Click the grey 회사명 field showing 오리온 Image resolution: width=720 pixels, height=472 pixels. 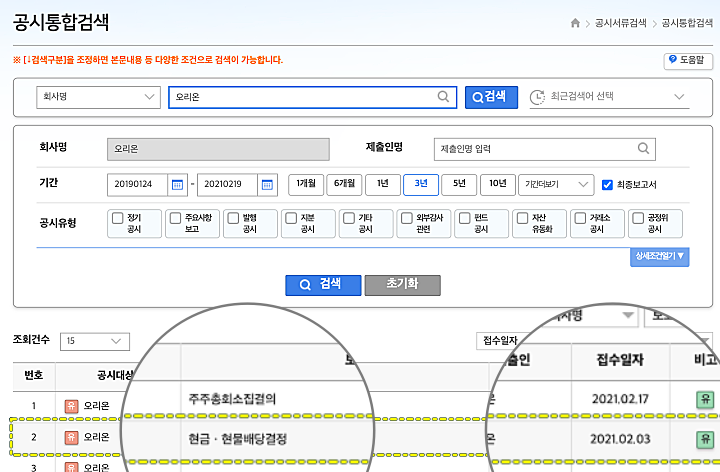218,149
